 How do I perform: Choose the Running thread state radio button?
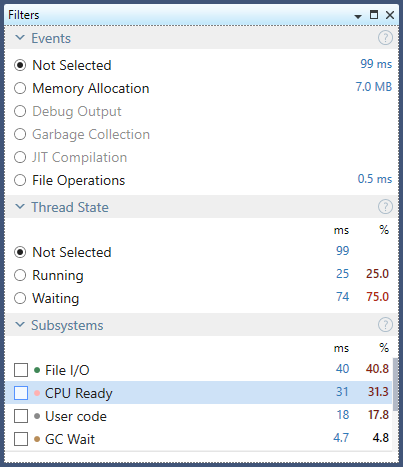pyautogui.click(x=20, y=275)
